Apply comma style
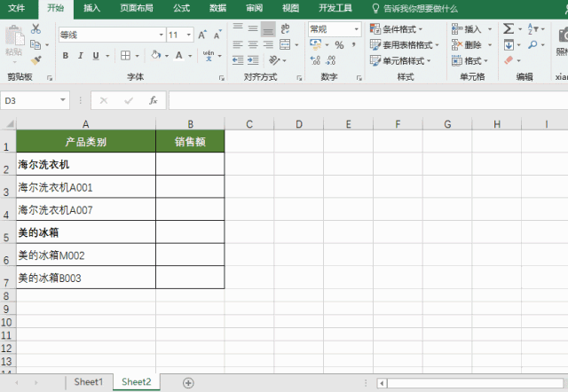This screenshot has width=568, height=392. [353, 44]
